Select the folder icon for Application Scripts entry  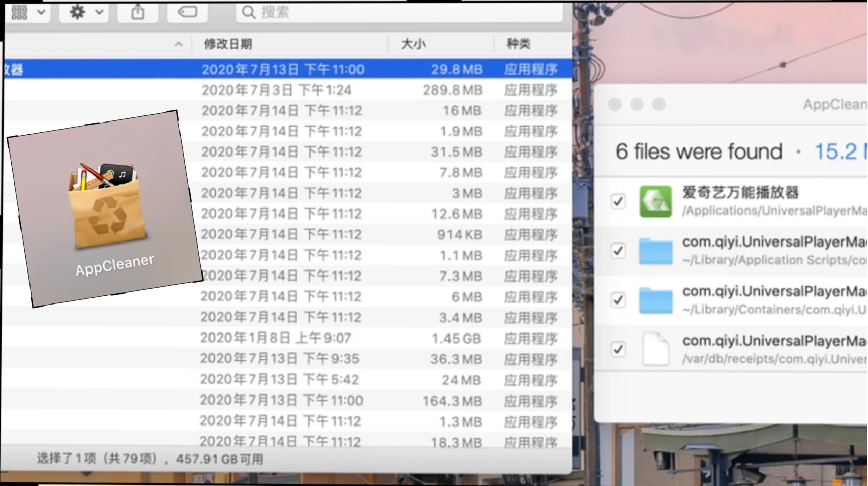coord(656,250)
